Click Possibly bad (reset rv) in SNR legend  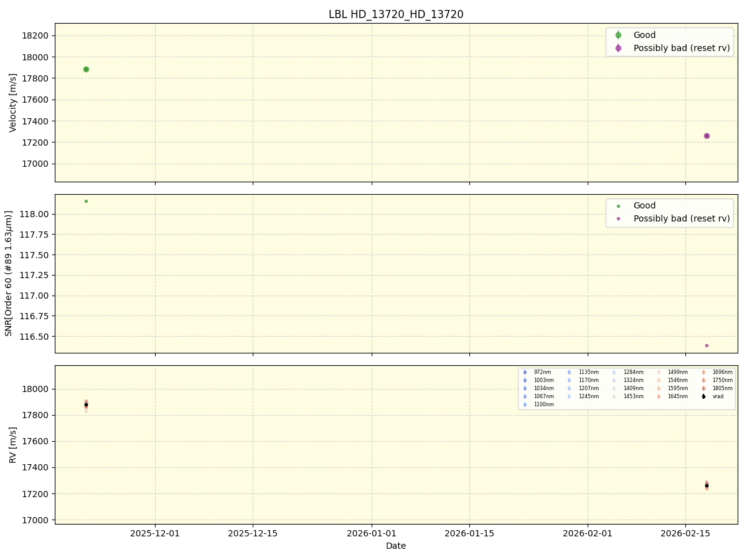point(619,218)
